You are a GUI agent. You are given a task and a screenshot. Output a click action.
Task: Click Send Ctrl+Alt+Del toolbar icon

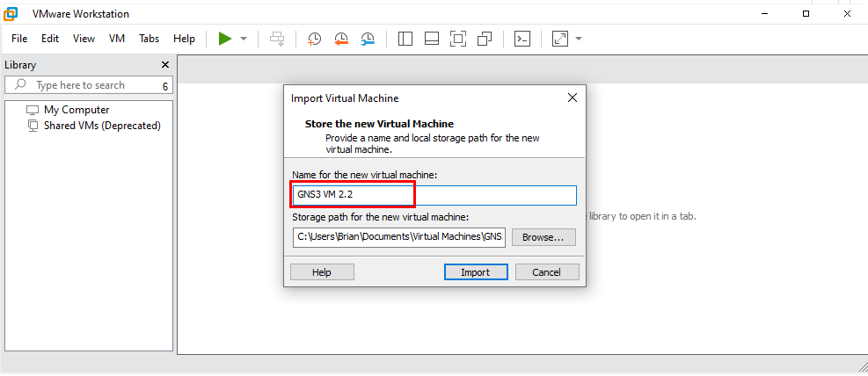277,39
